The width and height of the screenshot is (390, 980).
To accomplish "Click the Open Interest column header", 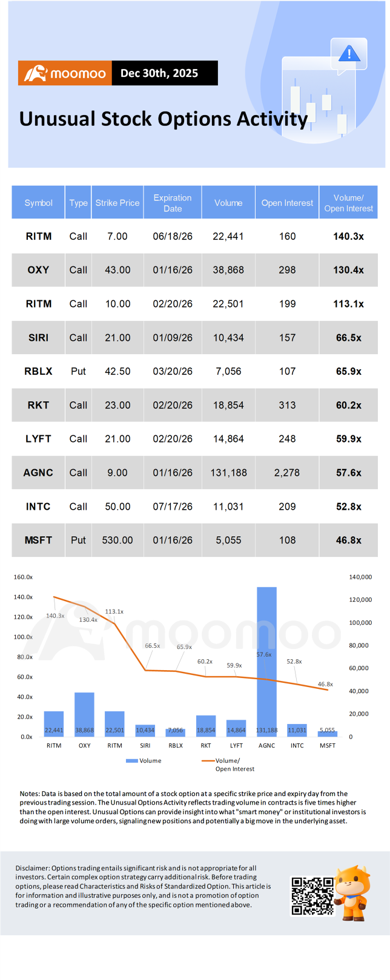I will point(287,203).
